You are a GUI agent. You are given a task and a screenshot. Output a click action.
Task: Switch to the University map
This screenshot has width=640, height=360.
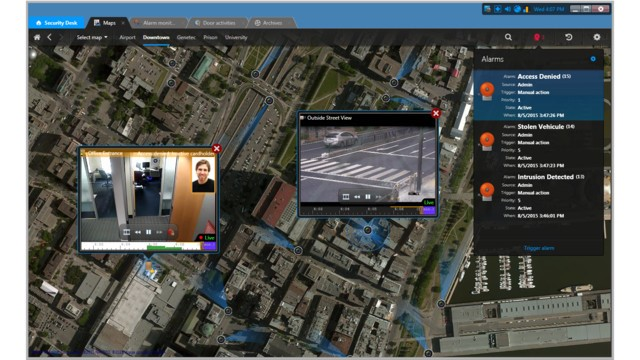236,37
